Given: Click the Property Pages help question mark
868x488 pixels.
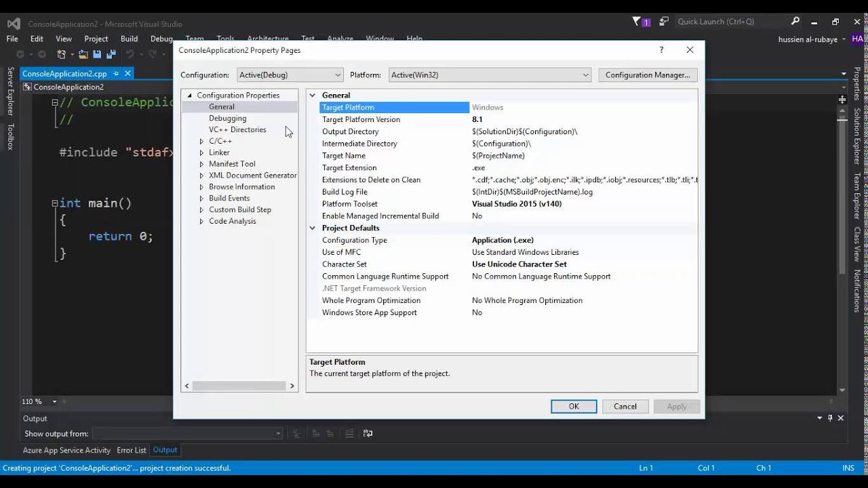Looking at the screenshot, I should pyautogui.click(x=661, y=50).
